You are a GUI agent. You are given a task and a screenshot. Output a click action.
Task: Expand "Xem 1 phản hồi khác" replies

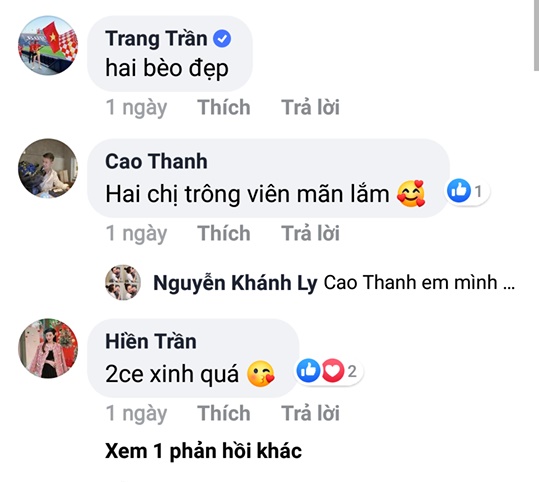(x=203, y=451)
